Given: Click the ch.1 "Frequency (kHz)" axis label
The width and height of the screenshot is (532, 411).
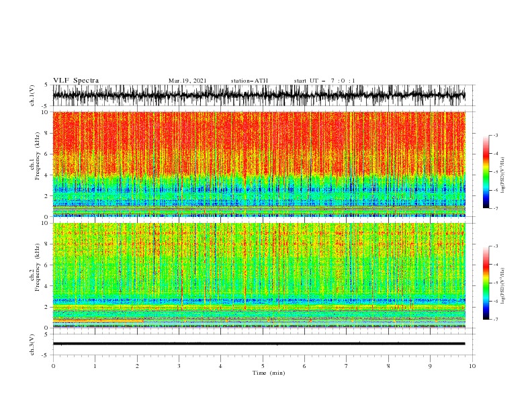Looking at the screenshot, I should [38, 156].
